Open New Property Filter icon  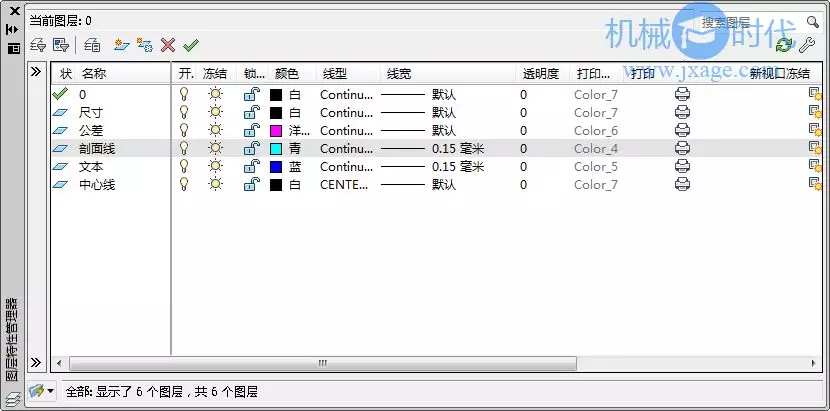(38, 46)
